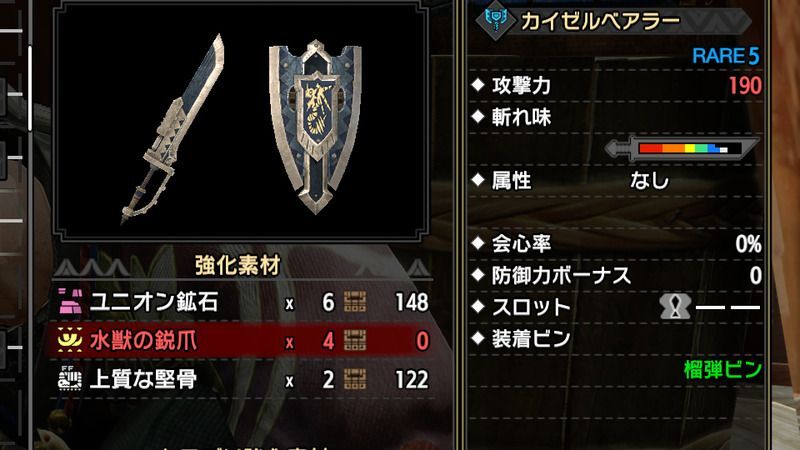Click the item box icon beside 122

click(x=355, y=379)
